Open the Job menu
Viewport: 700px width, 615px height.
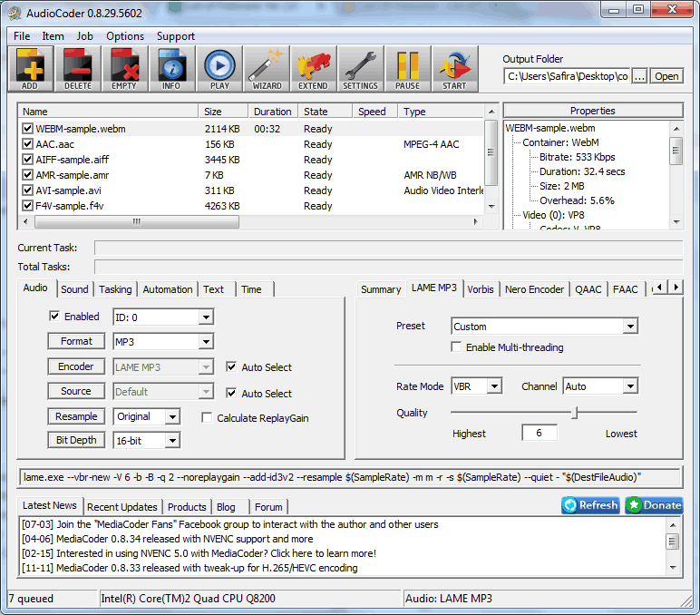(x=85, y=36)
